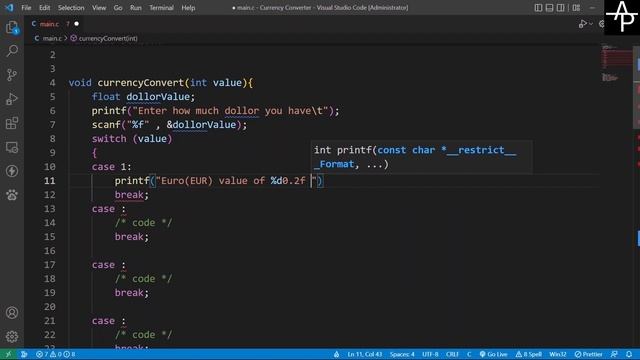Click the second status bar icon on the left

pyautogui.click(x=24, y=354)
